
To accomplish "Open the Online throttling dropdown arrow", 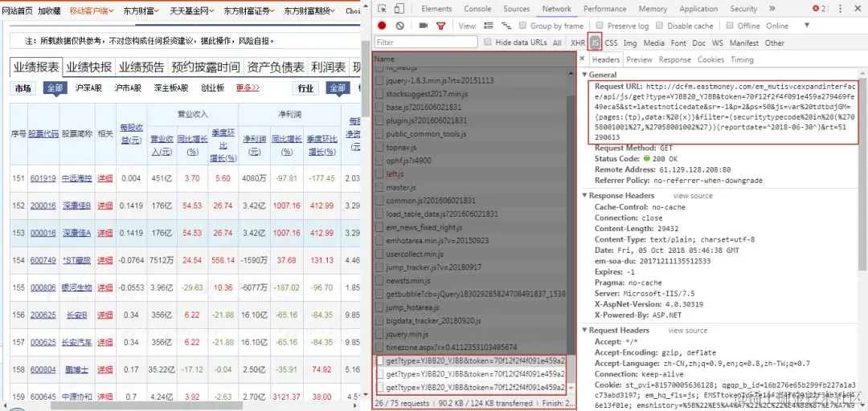I will [x=807, y=26].
